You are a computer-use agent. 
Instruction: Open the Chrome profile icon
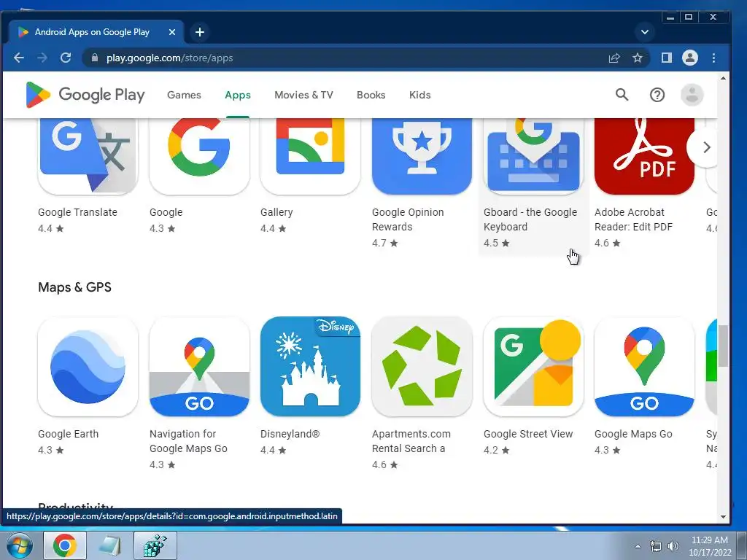coord(690,58)
